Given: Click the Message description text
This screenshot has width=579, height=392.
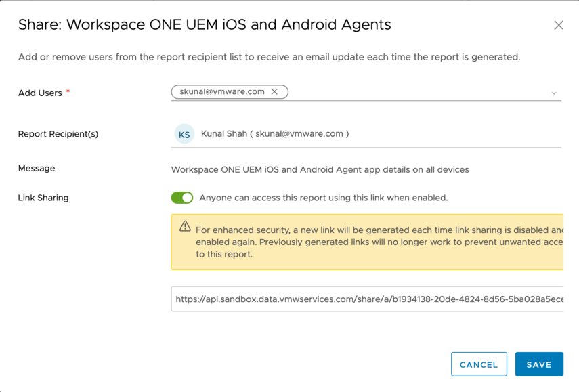Looking at the screenshot, I should click(320, 169).
